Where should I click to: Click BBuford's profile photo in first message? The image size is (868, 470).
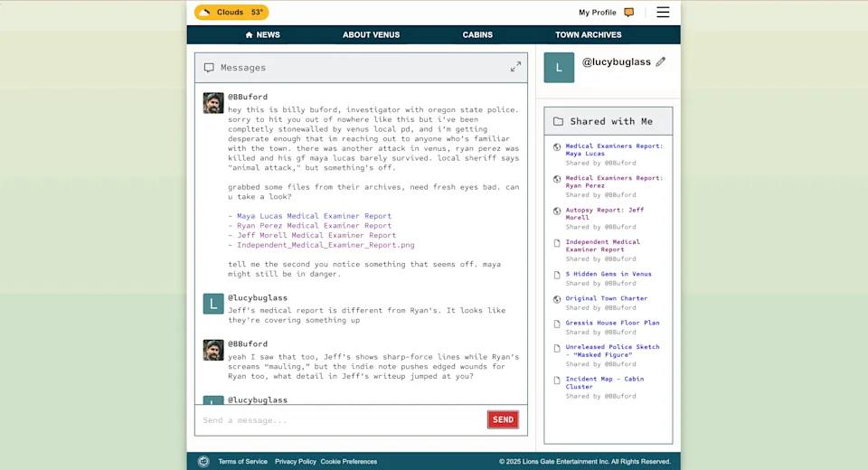[x=213, y=103]
